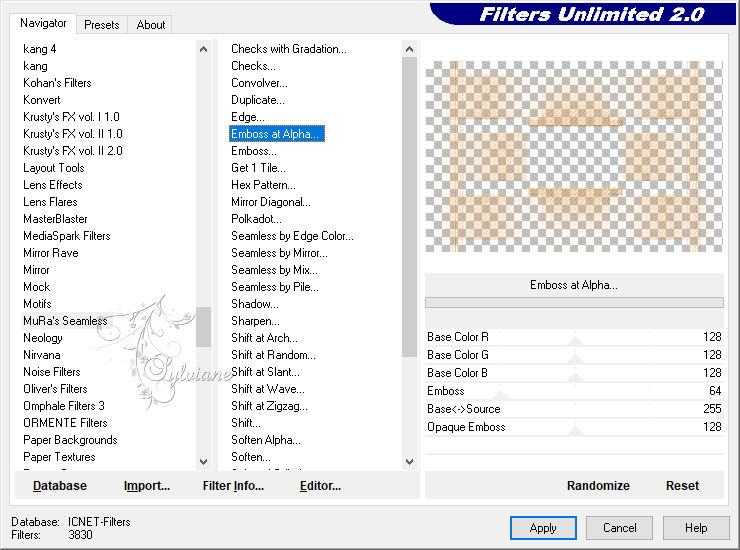Image resolution: width=740 pixels, height=550 pixels.
Task: Select Konvert category
Action: [42, 100]
